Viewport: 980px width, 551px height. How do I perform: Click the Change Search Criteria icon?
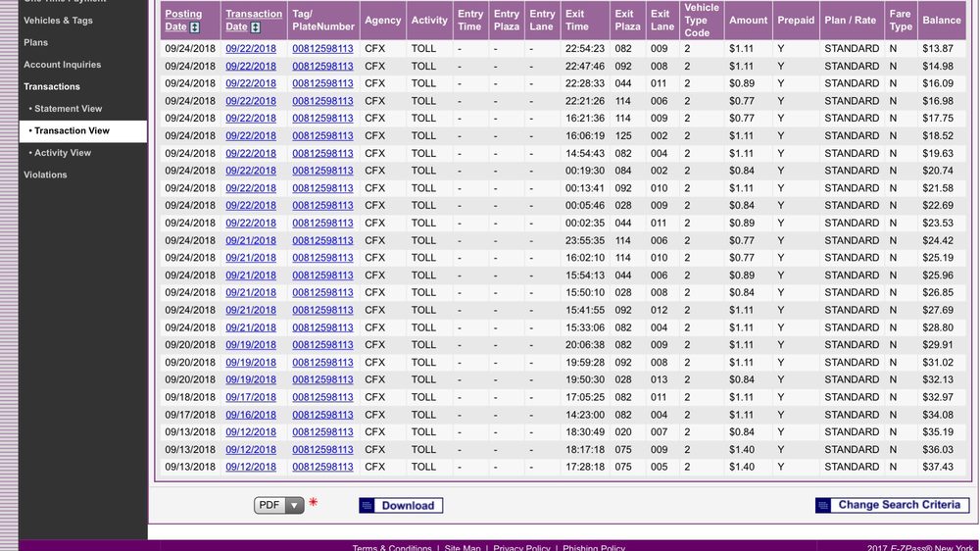coord(825,505)
